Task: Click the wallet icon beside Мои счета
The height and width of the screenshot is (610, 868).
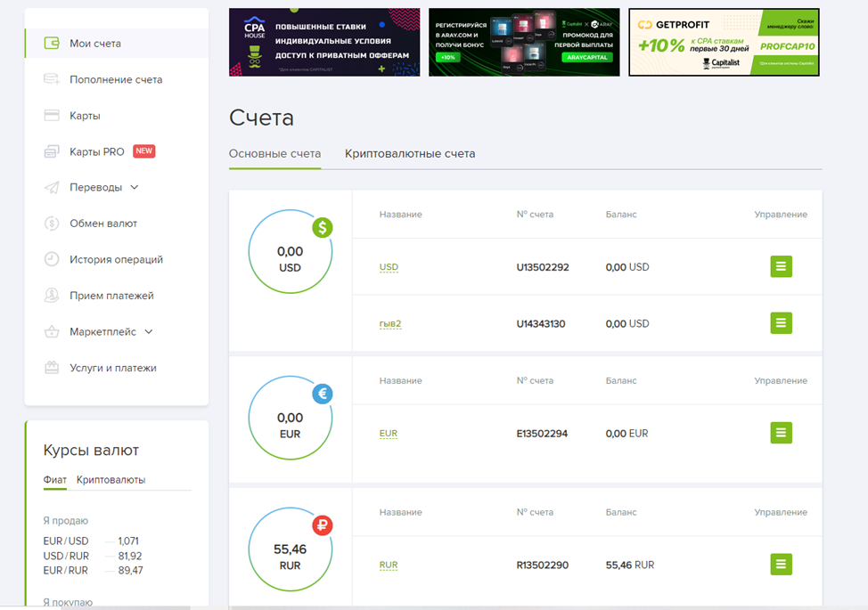Action: click(52, 43)
